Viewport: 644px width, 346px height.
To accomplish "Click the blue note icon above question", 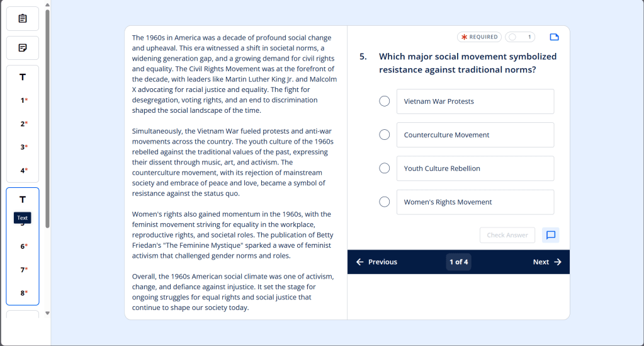I will (554, 37).
